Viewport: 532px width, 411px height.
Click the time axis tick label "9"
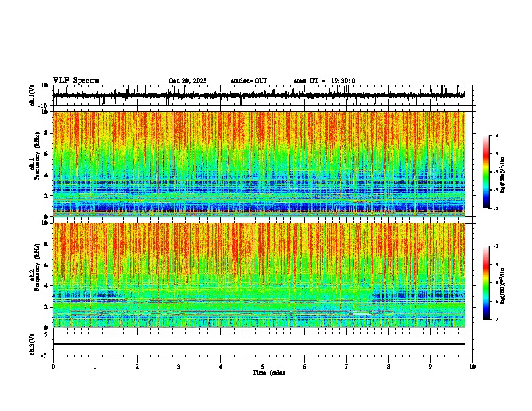430,367
